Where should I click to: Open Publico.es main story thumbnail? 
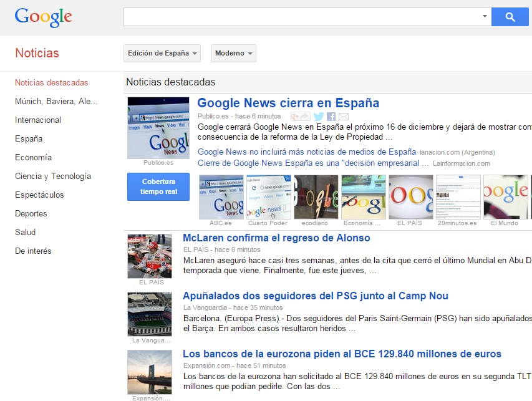pyautogui.click(x=158, y=128)
